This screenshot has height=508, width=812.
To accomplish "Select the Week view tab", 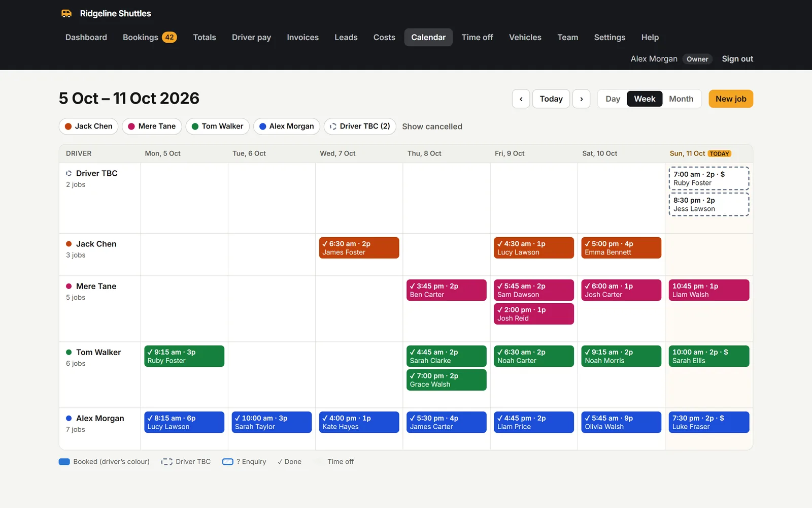I will pyautogui.click(x=645, y=99).
